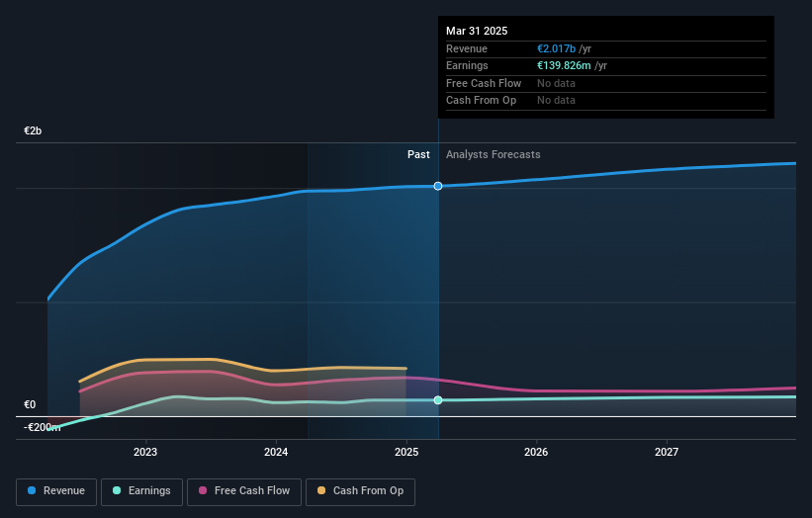Click the 'Mar 31 2025' tooltip date
This screenshot has height=518, width=812.
[x=477, y=31]
